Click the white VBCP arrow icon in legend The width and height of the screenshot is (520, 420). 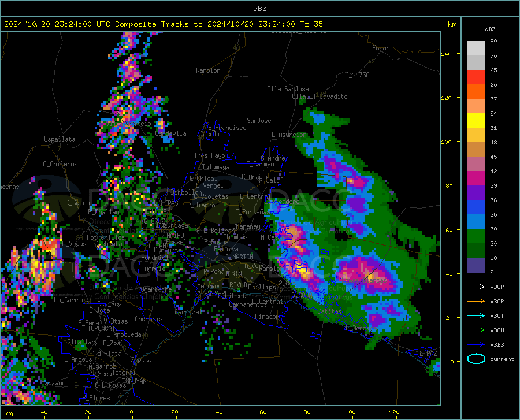(x=476, y=287)
